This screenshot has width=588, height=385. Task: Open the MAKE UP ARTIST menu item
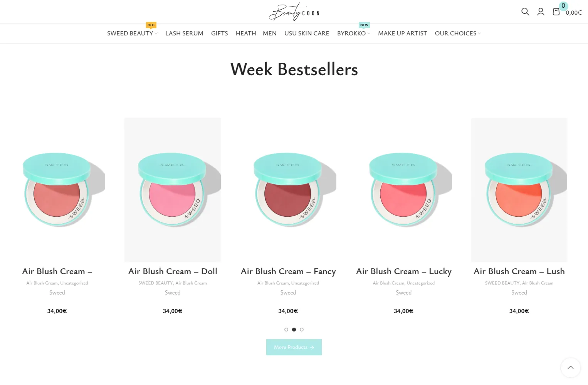point(402,33)
